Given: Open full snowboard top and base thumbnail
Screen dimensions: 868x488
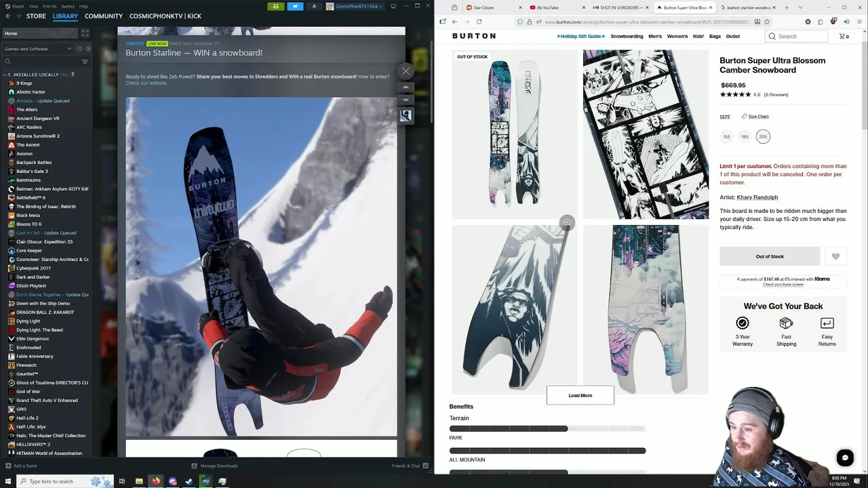Looking at the screenshot, I should pyautogui.click(x=515, y=134).
